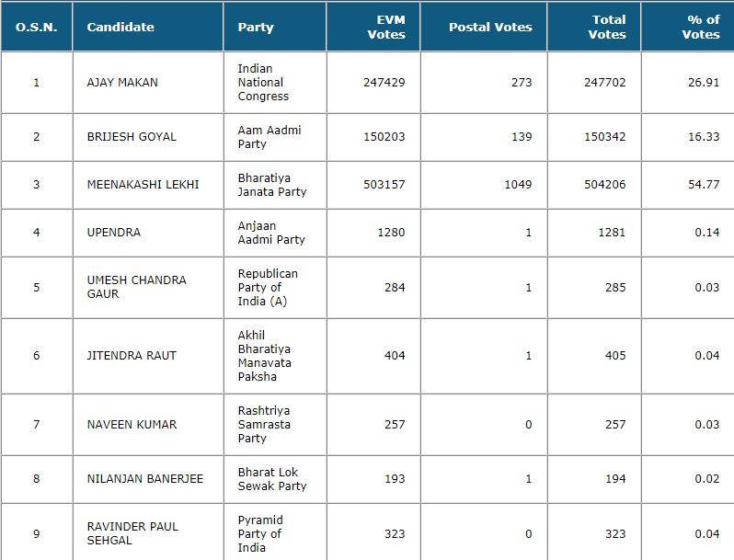Click the NAVEEN KUMAR cell
The height and width of the screenshot is (560, 734).
pyautogui.click(x=132, y=425)
